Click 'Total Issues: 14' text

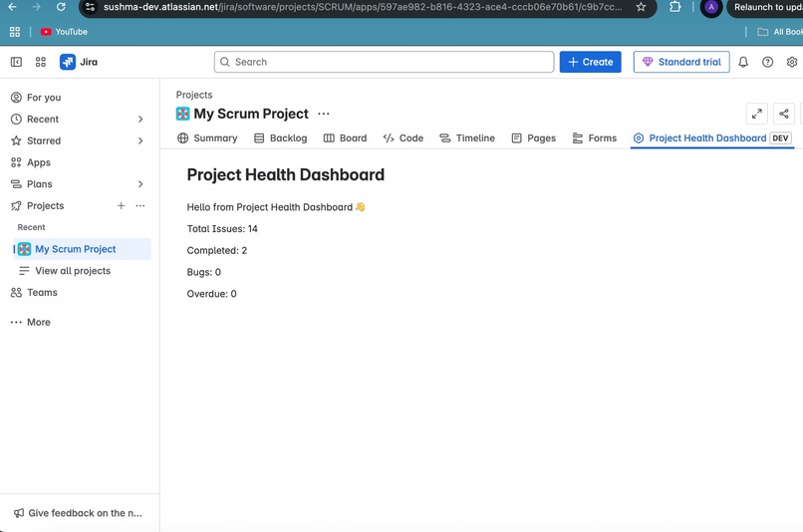[222, 229]
